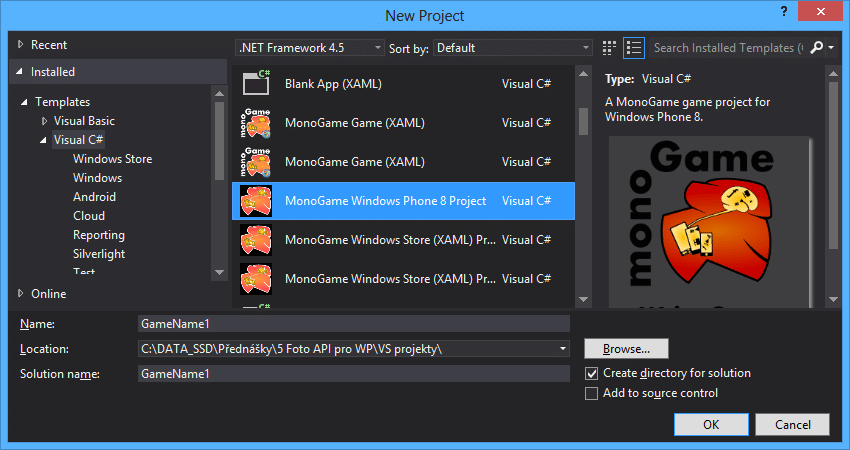
Task: Select the Blank App (XAML) template row
Action: (403, 83)
